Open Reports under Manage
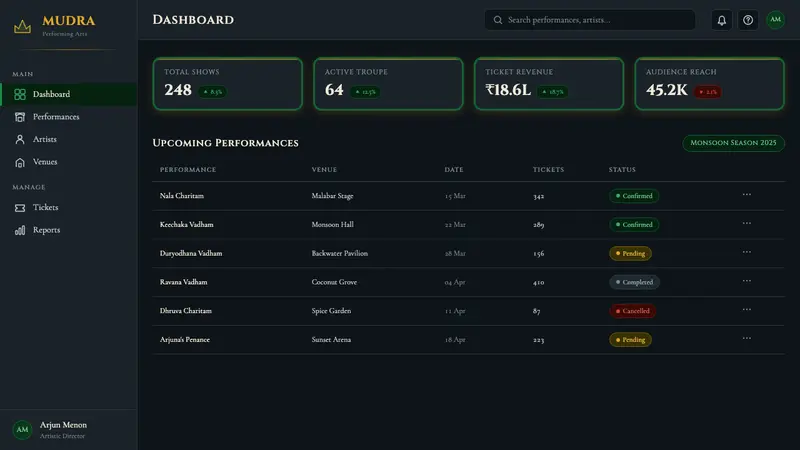This screenshot has height=450, width=800. click(x=69, y=230)
